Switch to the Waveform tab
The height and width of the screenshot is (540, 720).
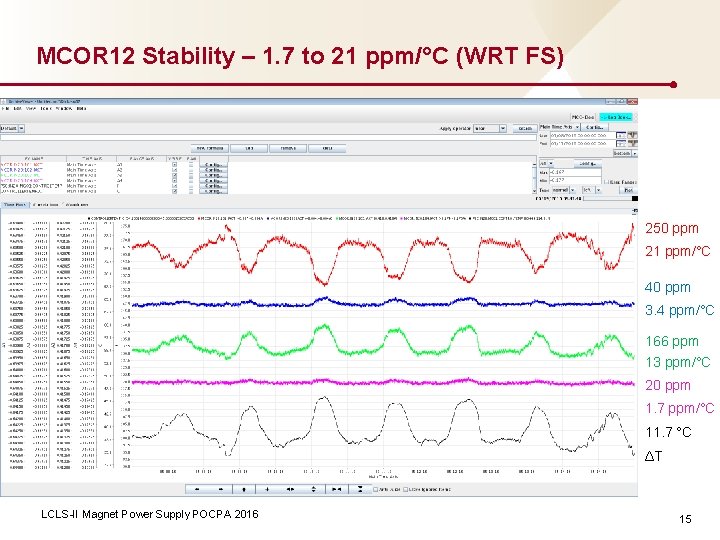click(x=76, y=205)
